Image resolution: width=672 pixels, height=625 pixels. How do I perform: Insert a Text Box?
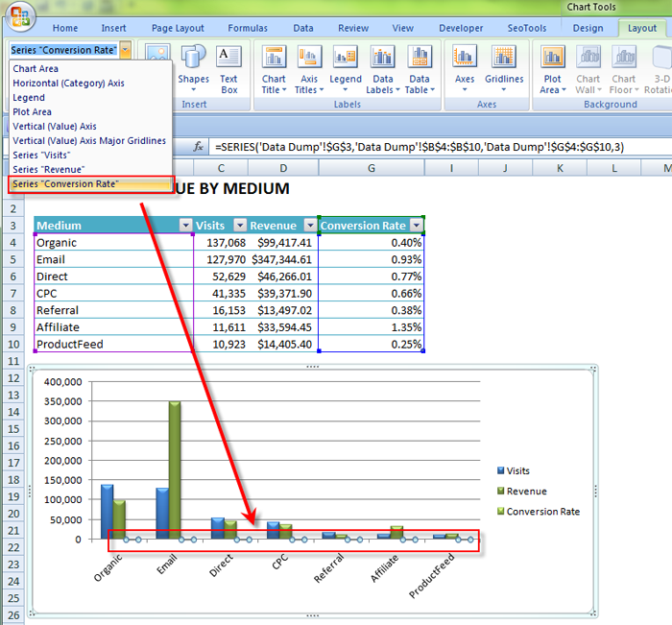click(228, 70)
